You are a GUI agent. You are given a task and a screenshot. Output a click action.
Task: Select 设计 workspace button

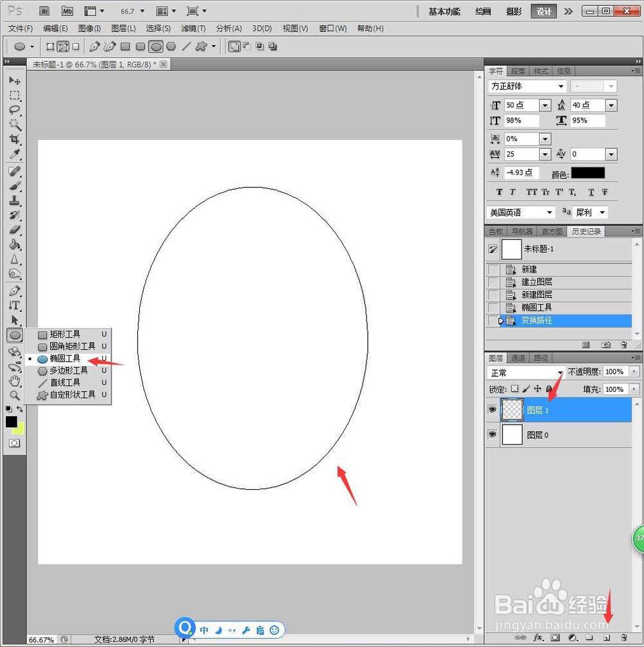pyautogui.click(x=544, y=12)
